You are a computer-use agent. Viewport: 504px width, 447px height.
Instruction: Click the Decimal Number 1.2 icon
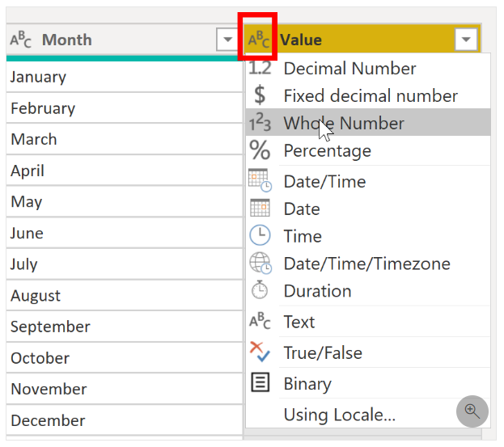click(x=260, y=69)
